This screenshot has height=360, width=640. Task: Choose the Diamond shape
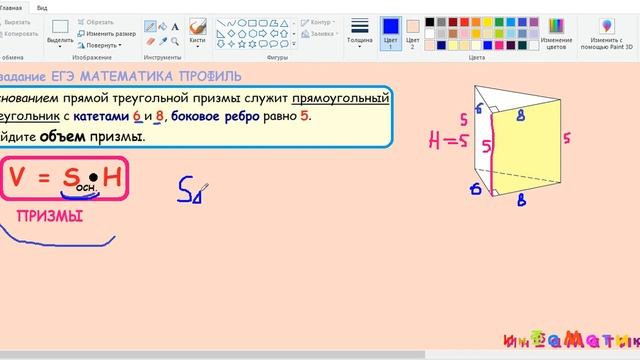pos(231,33)
